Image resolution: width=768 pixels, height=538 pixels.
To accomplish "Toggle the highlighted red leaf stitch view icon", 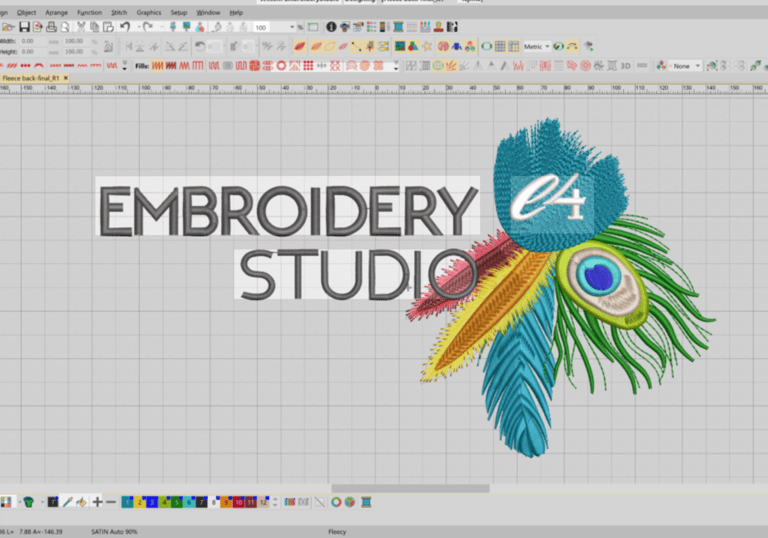I will 300,47.
